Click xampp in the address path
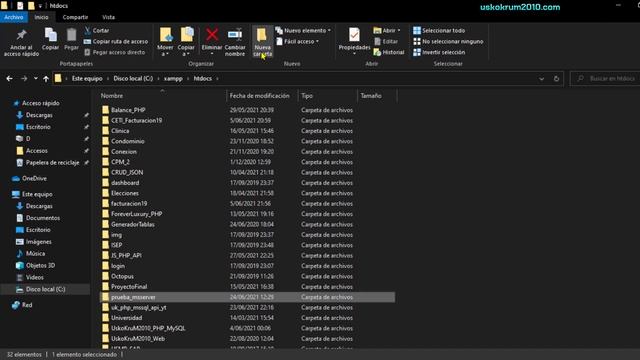 173,78
